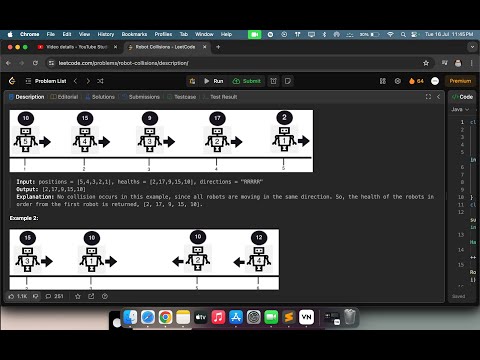Open a new browser tab
The height and width of the screenshot is (360, 480).
coord(218,47)
